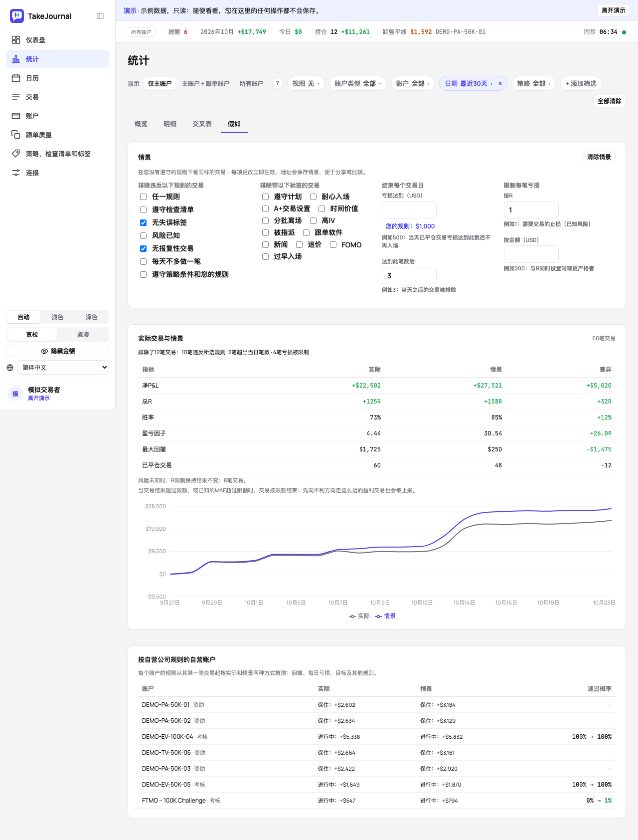Viewport: 638px width, 840px height.
Task: Click the 统计 bar chart icon
Action: (x=16, y=59)
